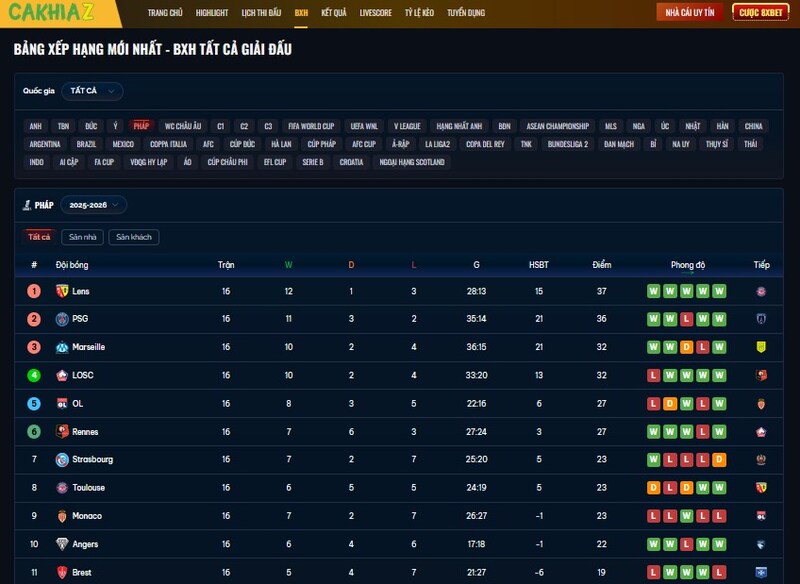Click next-opponent icon in Lens row
Screen dimensions: 800x584
[x=761, y=291]
